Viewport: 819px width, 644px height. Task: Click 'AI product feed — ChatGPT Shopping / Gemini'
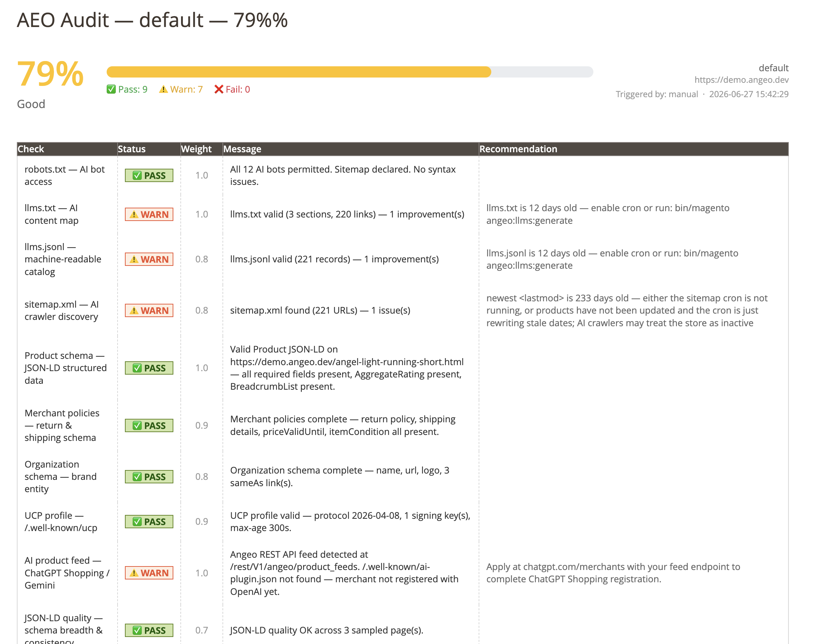pyautogui.click(x=67, y=573)
